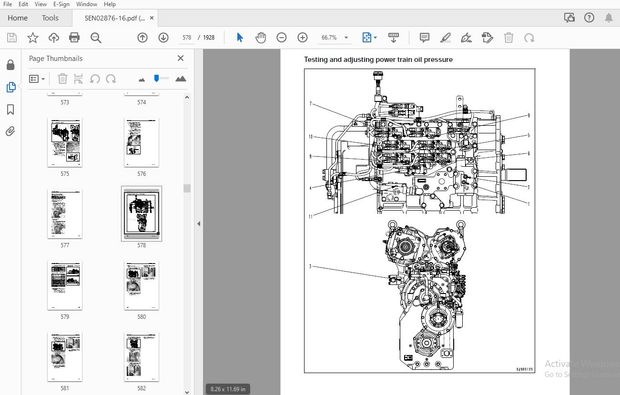This screenshot has width=620, height=395.
Task: Select page 577 thumbnail
Action: point(65,214)
